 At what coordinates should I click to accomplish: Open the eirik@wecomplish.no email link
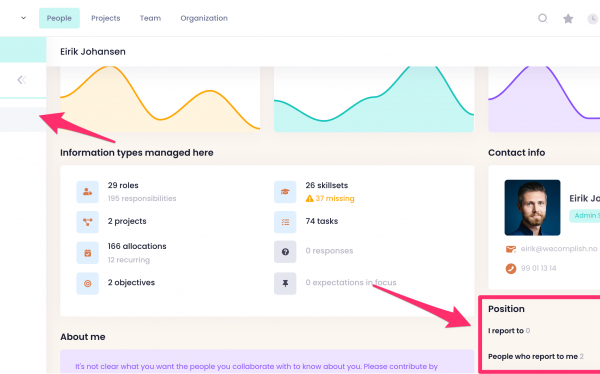coord(559,249)
